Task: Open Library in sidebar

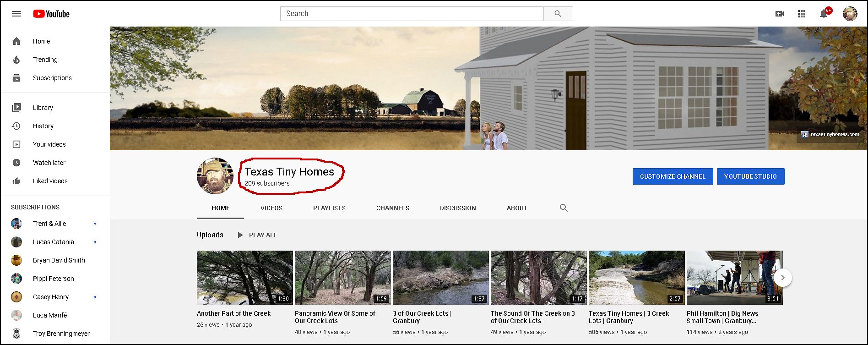Action: click(x=55, y=108)
